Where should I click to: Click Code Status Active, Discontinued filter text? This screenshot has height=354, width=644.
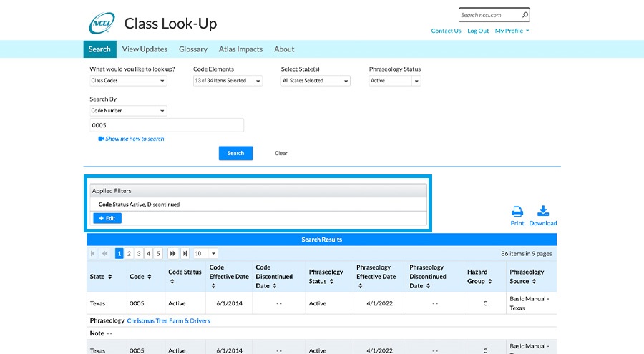click(139, 205)
